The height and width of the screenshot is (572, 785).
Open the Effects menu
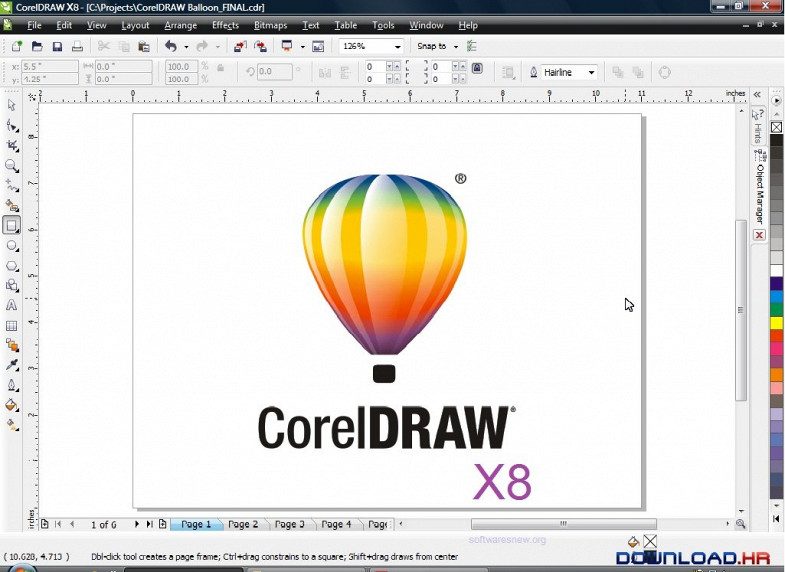point(225,25)
